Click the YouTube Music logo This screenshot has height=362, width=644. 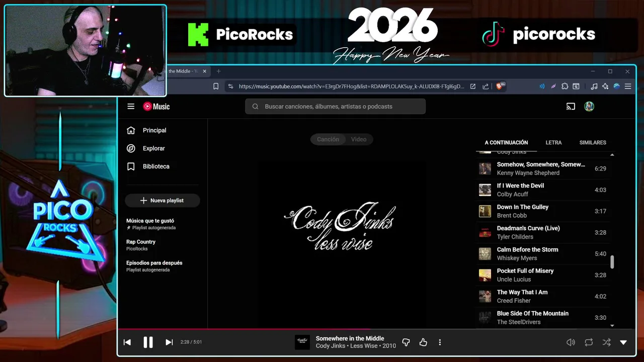[x=156, y=107]
